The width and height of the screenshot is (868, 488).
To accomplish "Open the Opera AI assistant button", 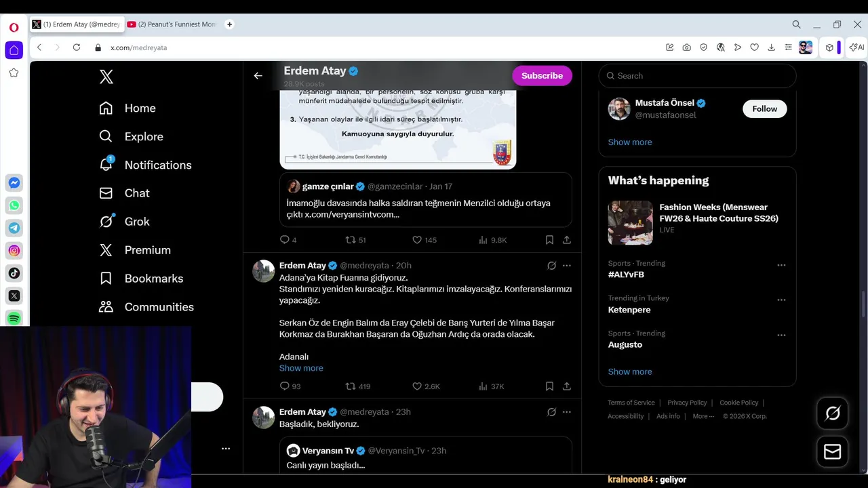I will [x=856, y=47].
